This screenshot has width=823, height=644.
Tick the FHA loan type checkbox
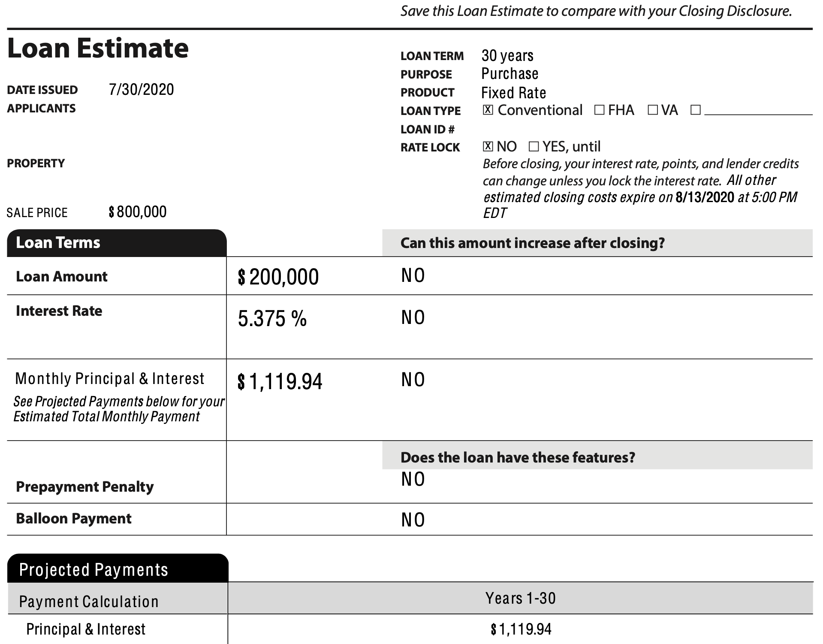point(599,110)
